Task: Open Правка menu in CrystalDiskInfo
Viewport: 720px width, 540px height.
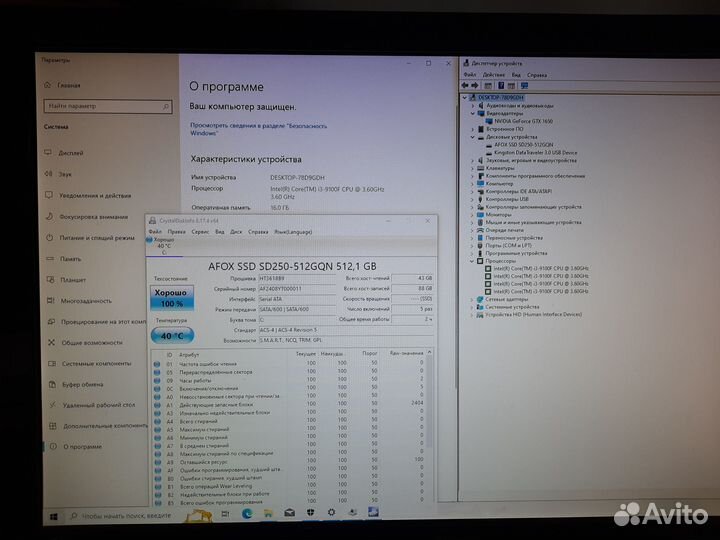Action: click(176, 232)
